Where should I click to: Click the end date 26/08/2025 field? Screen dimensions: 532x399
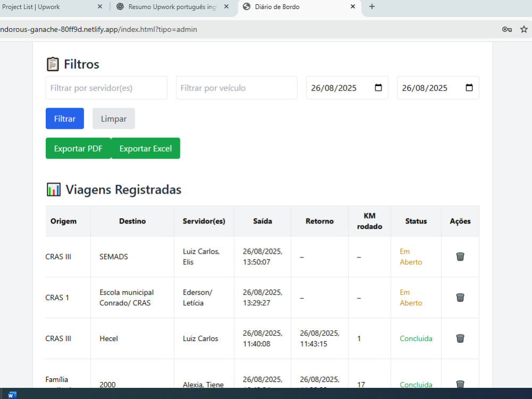point(438,88)
